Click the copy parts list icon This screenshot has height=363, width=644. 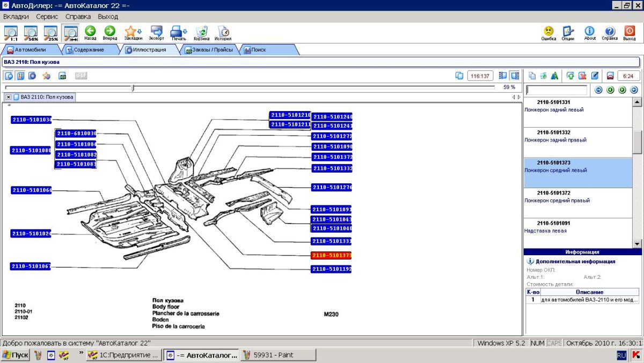(532, 76)
